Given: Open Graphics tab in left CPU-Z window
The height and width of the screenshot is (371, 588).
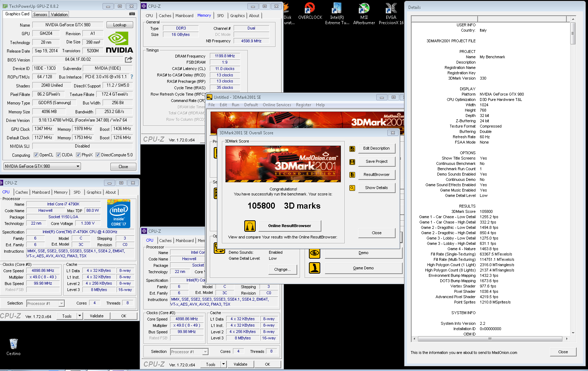Looking at the screenshot, I should pos(94,192).
